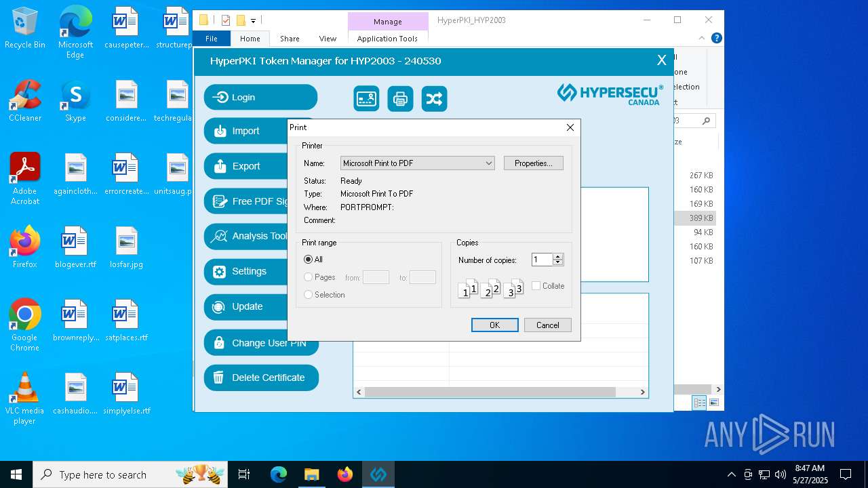Open Adobe Acrobat desktop shortcut
This screenshot has height=488, width=868.
25,178
